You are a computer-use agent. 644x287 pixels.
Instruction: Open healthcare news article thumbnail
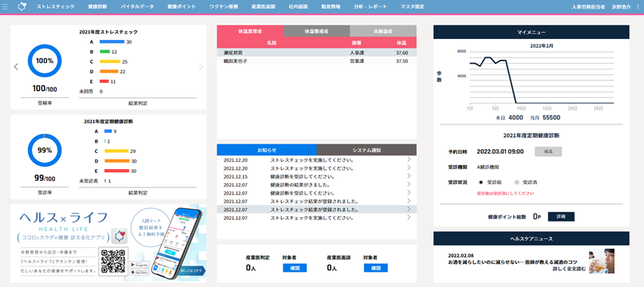click(601, 261)
